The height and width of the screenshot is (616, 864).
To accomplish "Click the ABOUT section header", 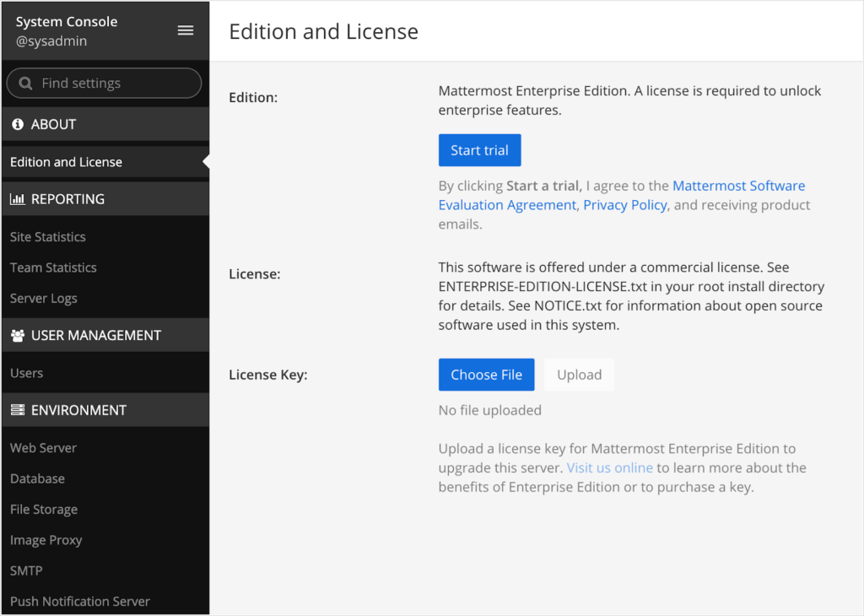I will coord(105,124).
